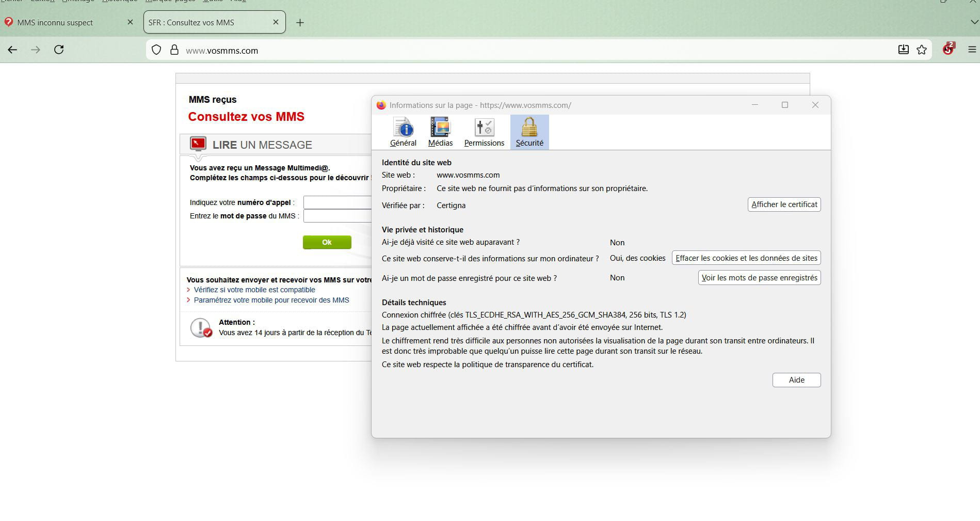Image resolution: width=980 pixels, height=521 pixels.
Task: Click the Aide button in the dialog
Action: tap(797, 380)
